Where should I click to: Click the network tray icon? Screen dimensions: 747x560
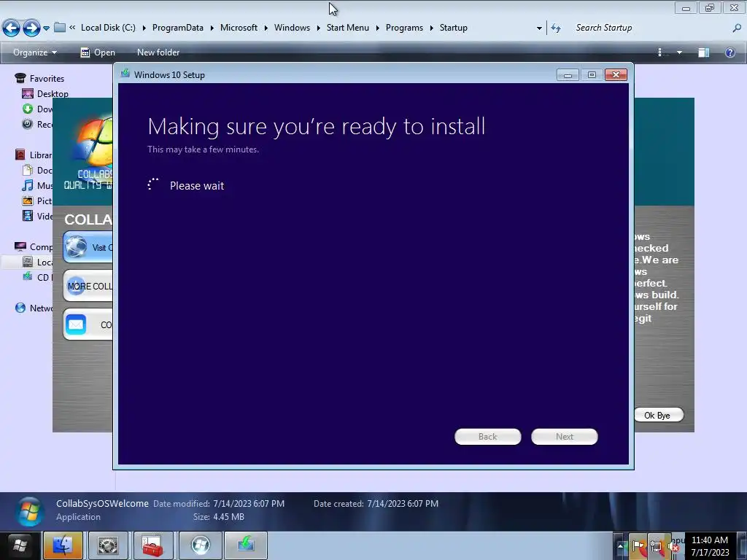pos(656,547)
